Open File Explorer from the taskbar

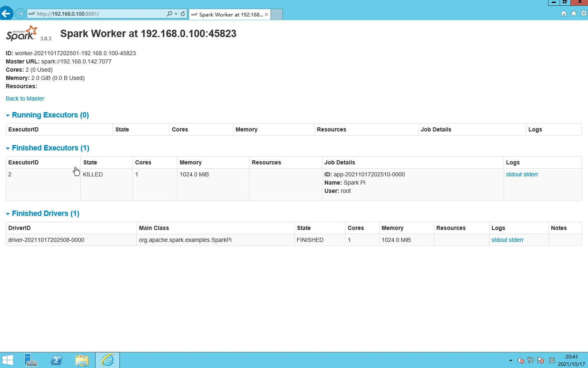click(x=82, y=361)
